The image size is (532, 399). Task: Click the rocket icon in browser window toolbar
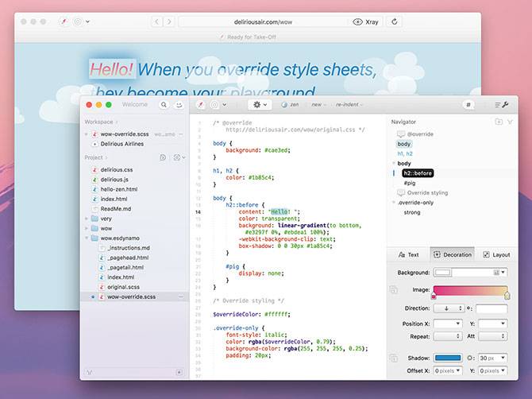pyautogui.click(x=64, y=21)
